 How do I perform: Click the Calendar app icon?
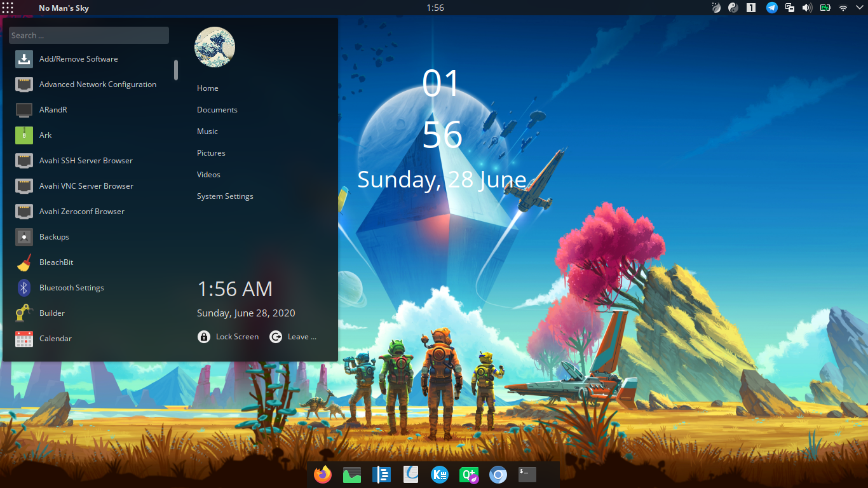pyautogui.click(x=24, y=339)
